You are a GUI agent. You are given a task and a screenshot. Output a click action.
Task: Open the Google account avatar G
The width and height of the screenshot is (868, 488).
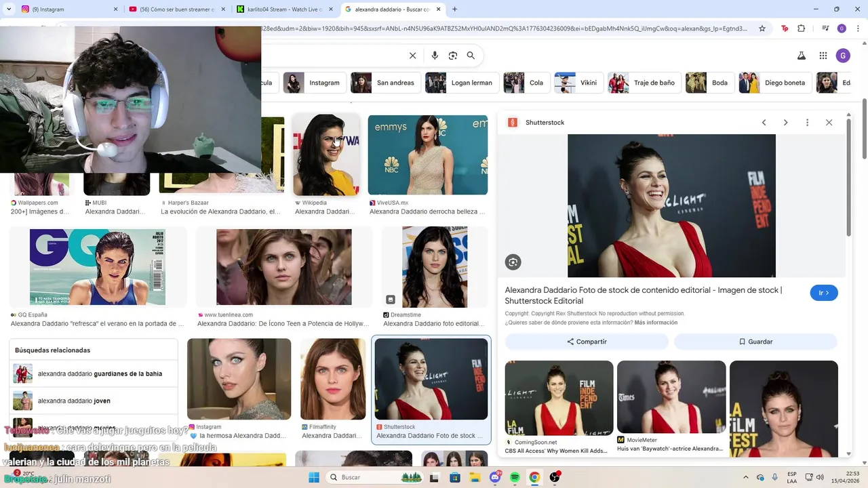pos(843,56)
